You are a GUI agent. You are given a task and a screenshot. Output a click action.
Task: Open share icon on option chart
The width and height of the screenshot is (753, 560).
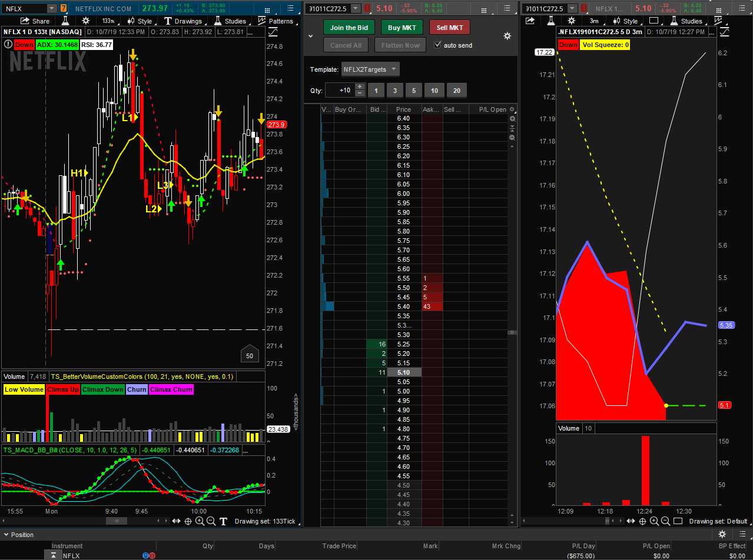pos(530,21)
